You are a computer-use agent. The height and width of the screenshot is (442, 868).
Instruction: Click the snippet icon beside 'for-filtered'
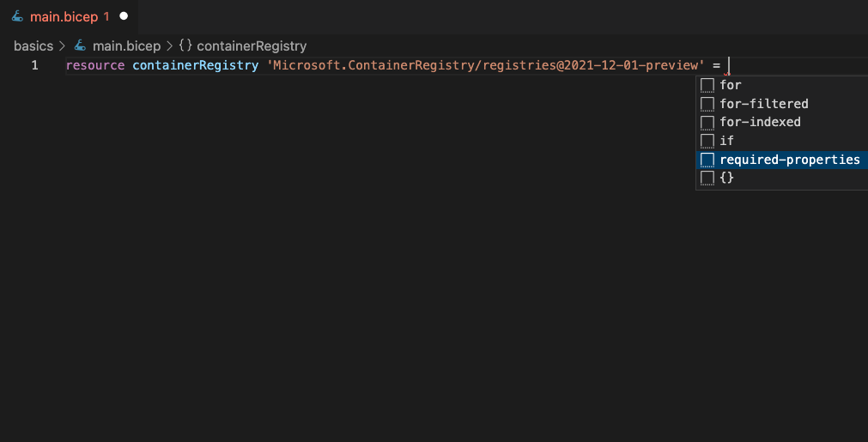707,104
